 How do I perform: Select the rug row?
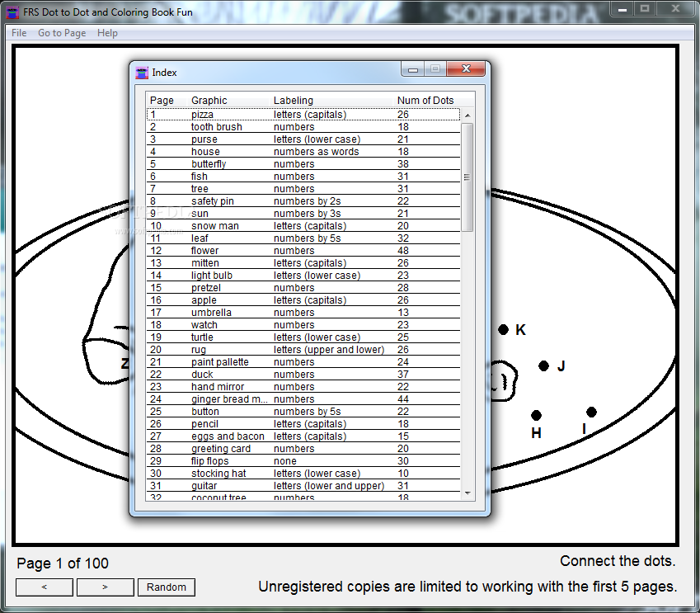tap(303, 349)
